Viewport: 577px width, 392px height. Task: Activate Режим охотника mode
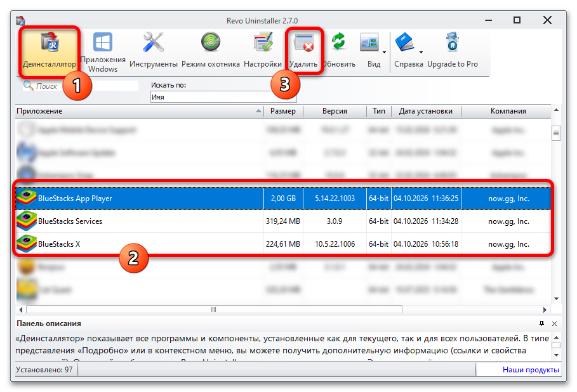pos(211,51)
